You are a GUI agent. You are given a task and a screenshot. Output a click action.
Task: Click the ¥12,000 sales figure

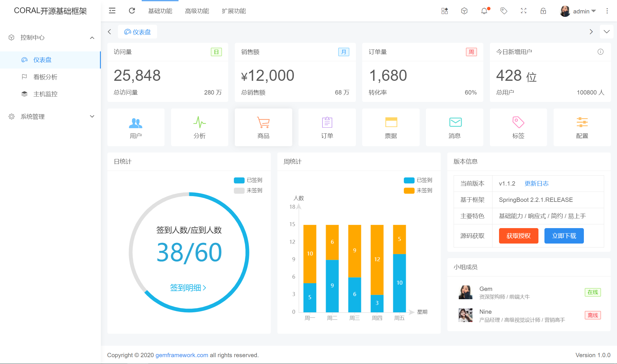click(x=268, y=76)
